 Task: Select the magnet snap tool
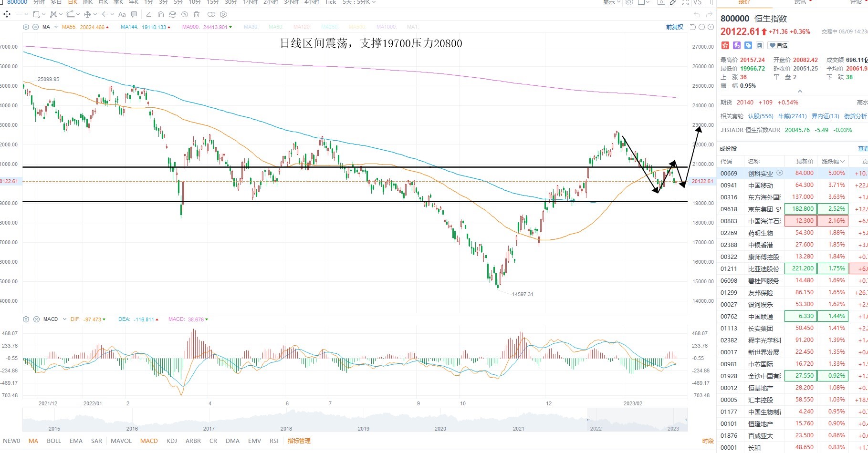[x=161, y=14]
